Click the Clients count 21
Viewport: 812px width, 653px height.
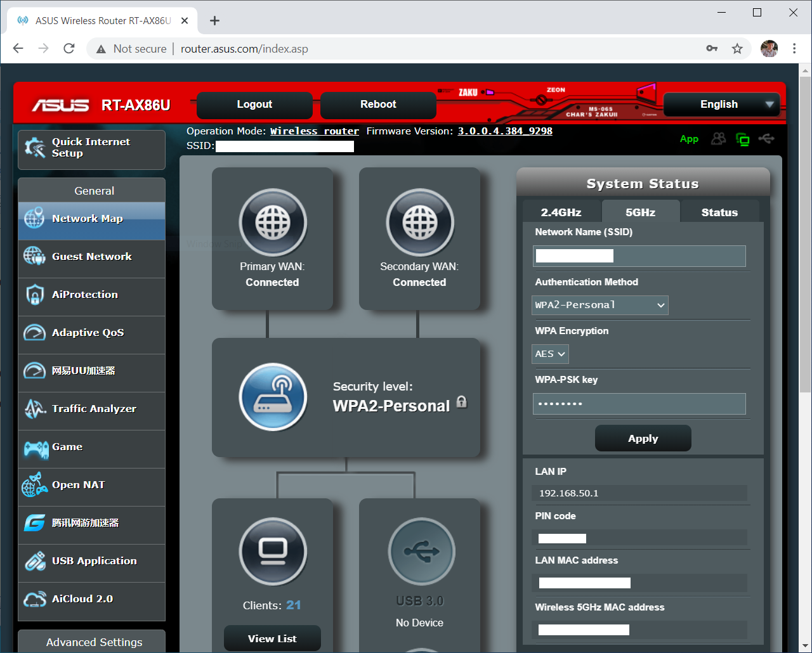[x=294, y=605]
